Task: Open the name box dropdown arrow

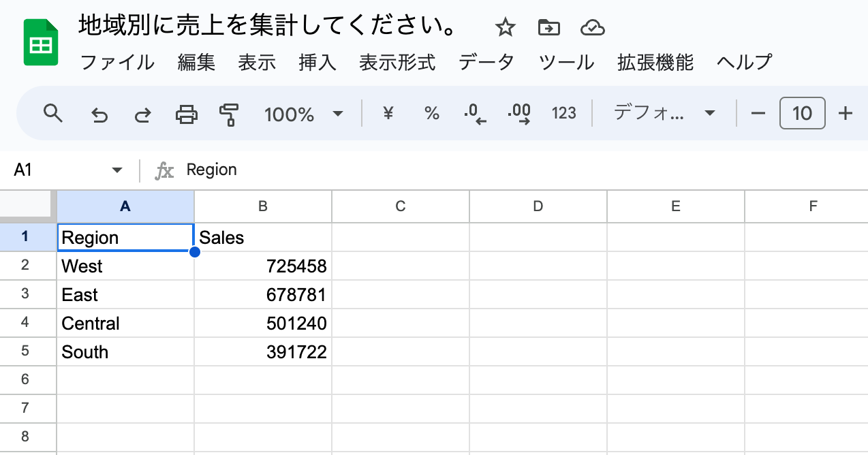Action: [x=117, y=170]
